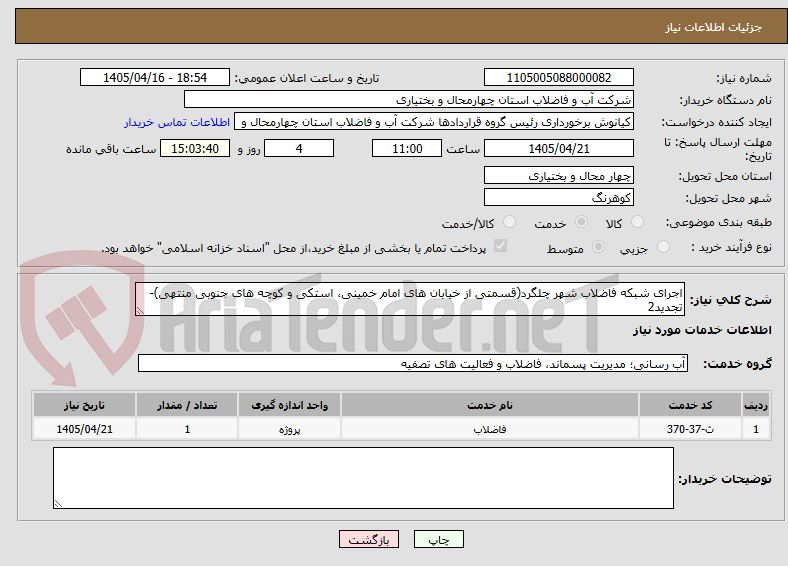Click the توضیحات خریدار label

[725, 479]
